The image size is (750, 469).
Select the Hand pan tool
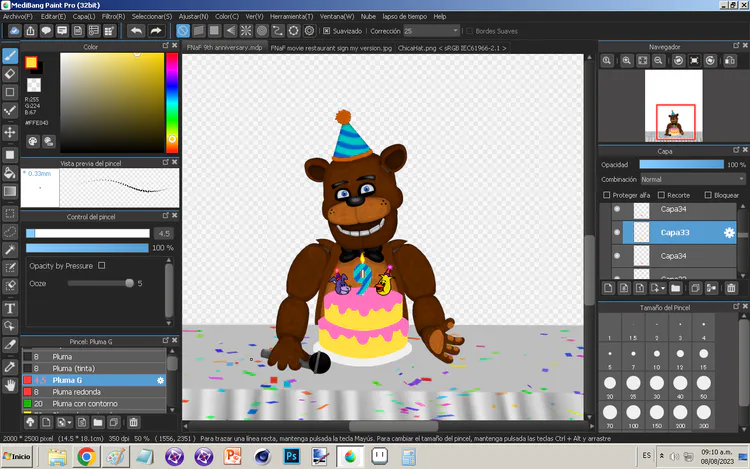10,385
